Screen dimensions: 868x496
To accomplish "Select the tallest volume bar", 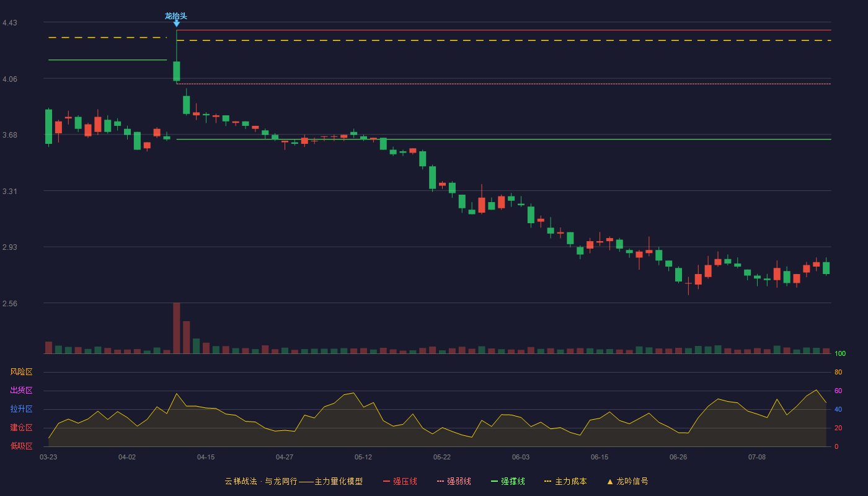I will click(x=177, y=328).
